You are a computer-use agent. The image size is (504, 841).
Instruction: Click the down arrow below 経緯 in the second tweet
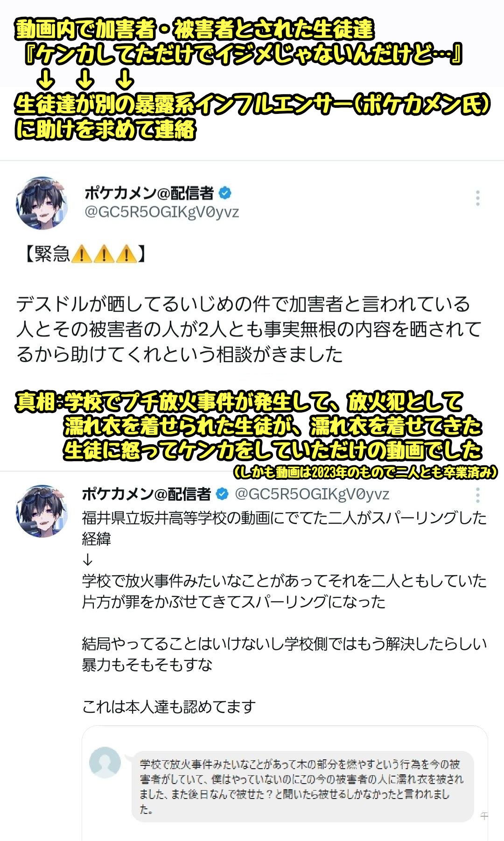point(88,560)
